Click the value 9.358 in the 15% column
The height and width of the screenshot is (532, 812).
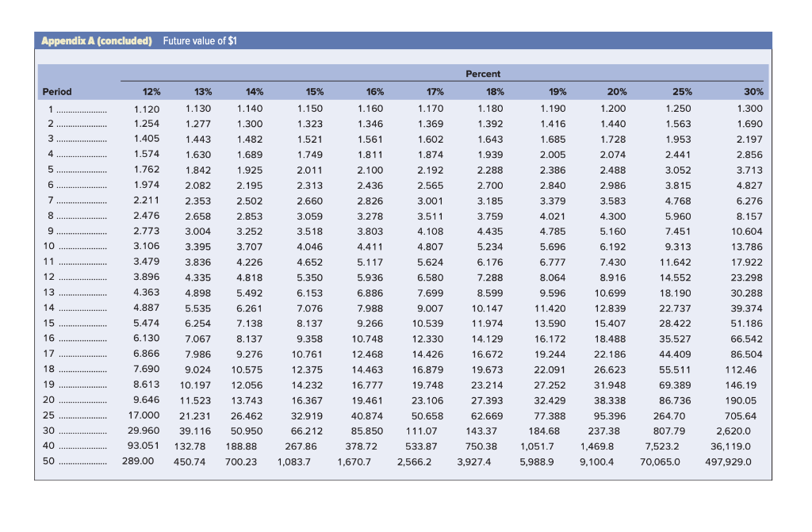tap(310, 339)
